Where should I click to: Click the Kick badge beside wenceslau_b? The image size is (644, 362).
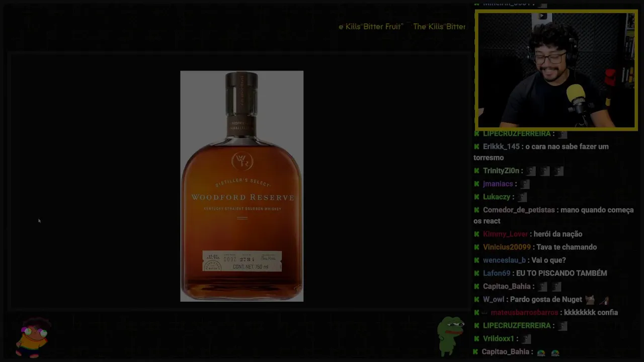point(476,260)
